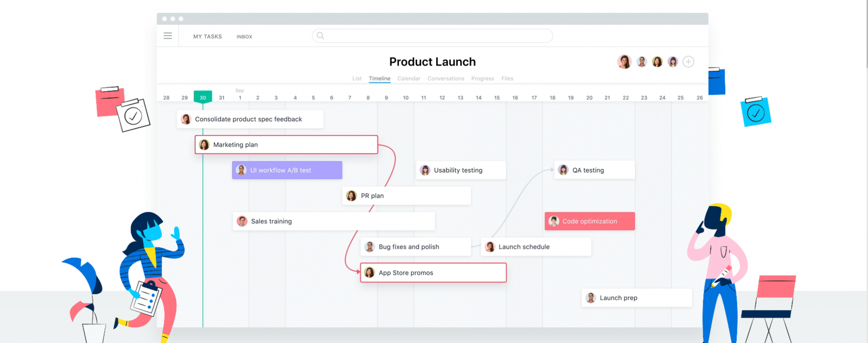Viewport: 868px width, 343px height.
Task: Open fourth team member avatar in header
Action: pyautogui.click(x=673, y=62)
